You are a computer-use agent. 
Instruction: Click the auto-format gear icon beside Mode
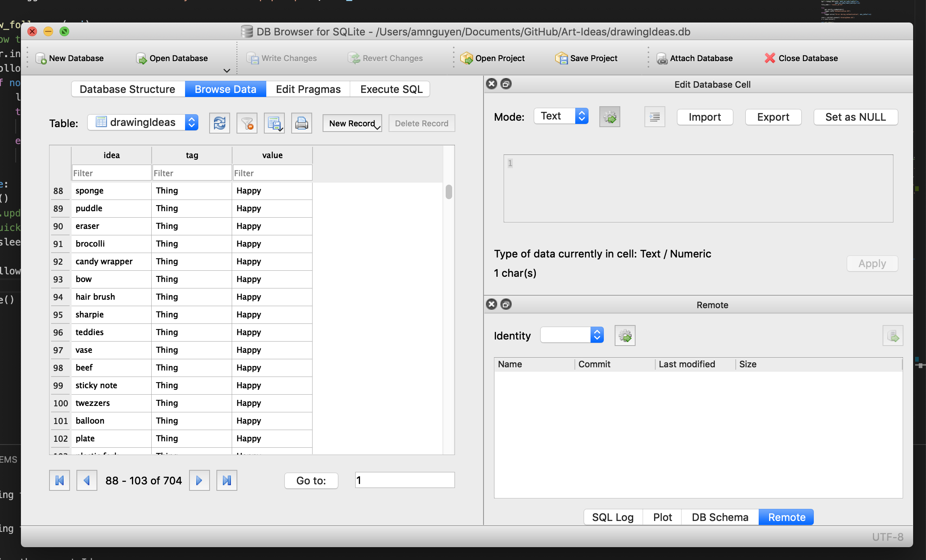coord(609,117)
